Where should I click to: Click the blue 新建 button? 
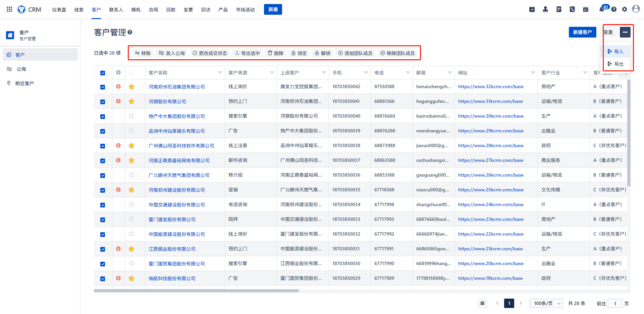tap(273, 9)
